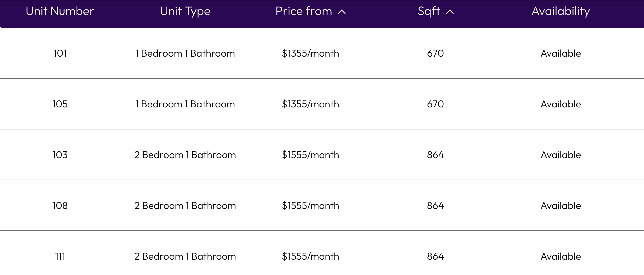
Task: Sort by Price from column header
Action: tap(304, 11)
